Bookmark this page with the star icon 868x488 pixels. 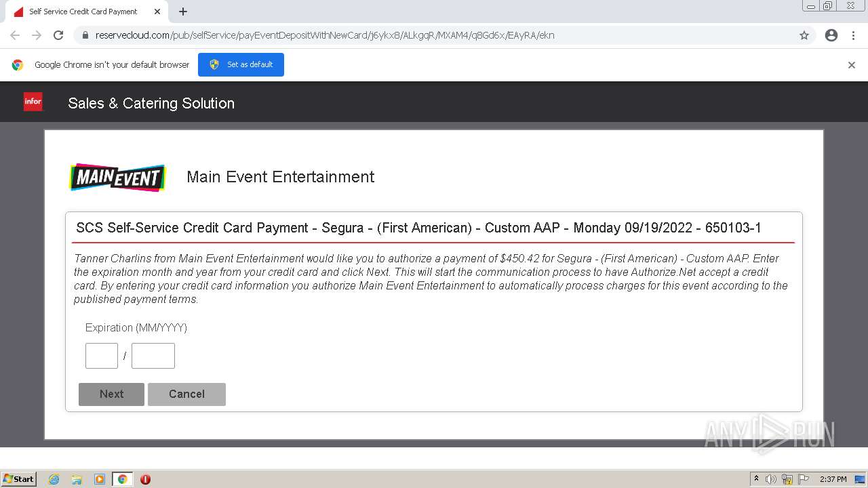[804, 35]
